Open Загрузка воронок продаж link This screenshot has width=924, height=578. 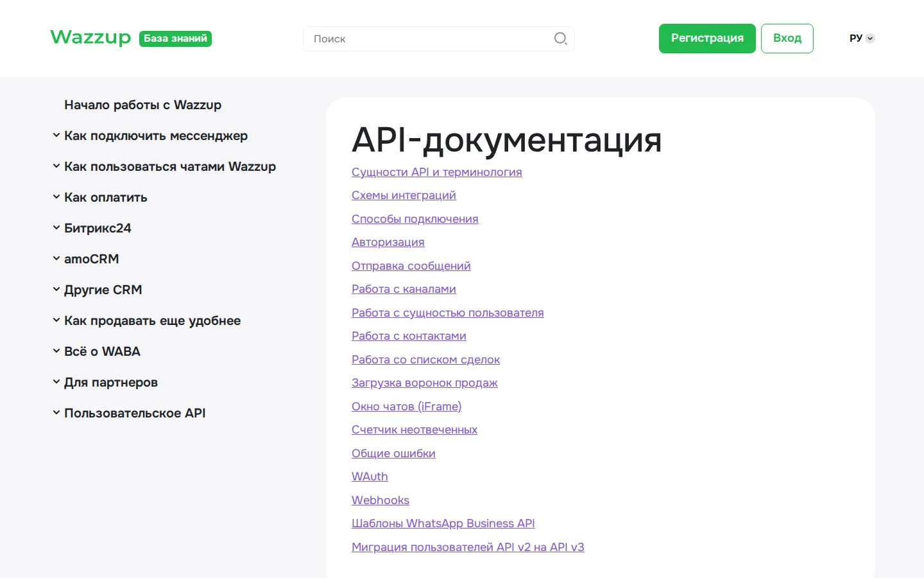coord(425,383)
